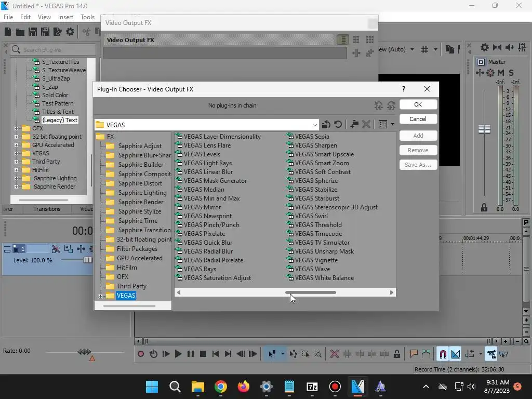Click the Refresh icon in chooser
The height and width of the screenshot is (399, 532).
click(x=338, y=125)
